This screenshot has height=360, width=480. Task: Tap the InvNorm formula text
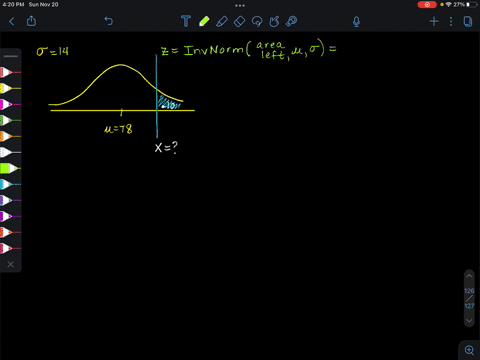[x=249, y=50]
